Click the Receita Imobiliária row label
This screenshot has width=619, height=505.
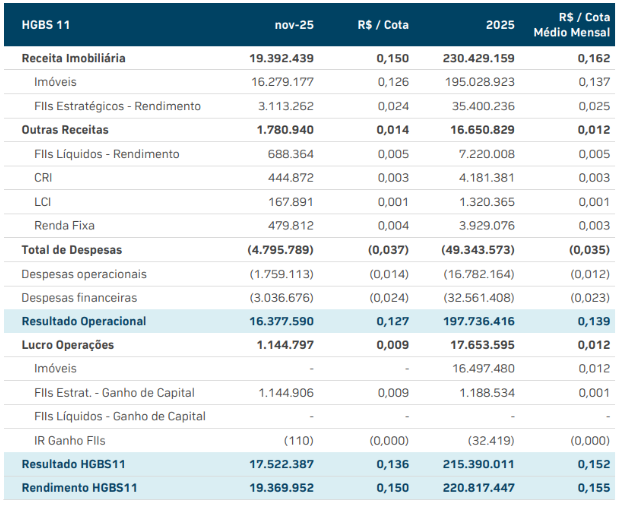click(x=74, y=58)
